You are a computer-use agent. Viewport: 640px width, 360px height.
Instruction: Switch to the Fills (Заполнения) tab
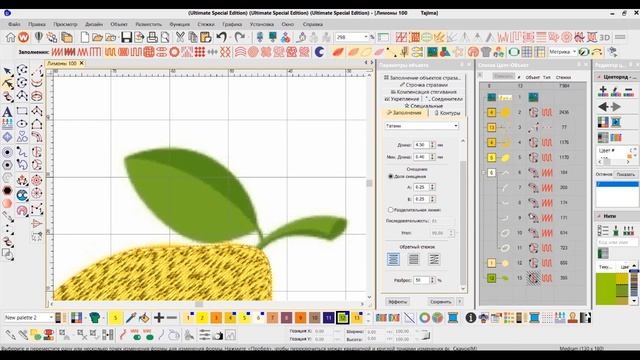coord(404,113)
